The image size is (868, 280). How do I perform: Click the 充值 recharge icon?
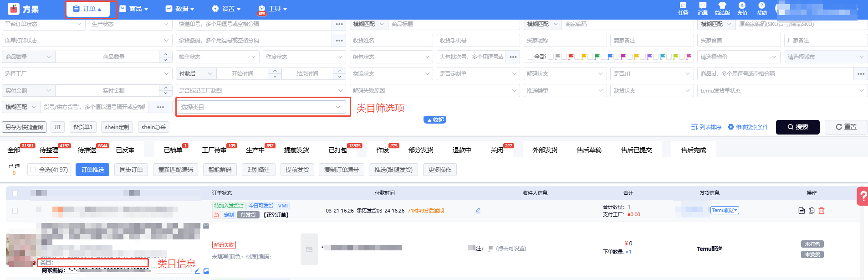coord(742,8)
